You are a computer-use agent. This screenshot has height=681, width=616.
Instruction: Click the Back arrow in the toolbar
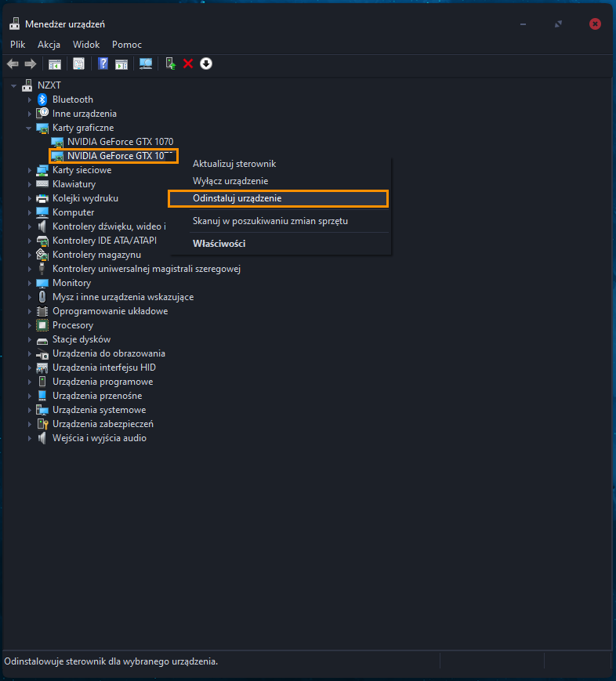click(x=13, y=64)
